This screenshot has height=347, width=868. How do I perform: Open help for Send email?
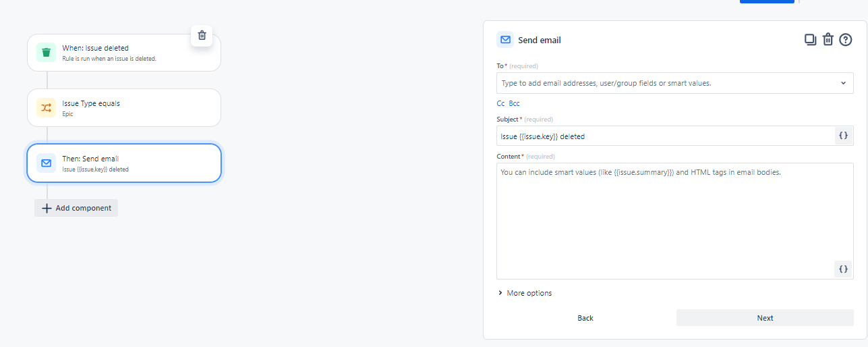coord(846,40)
